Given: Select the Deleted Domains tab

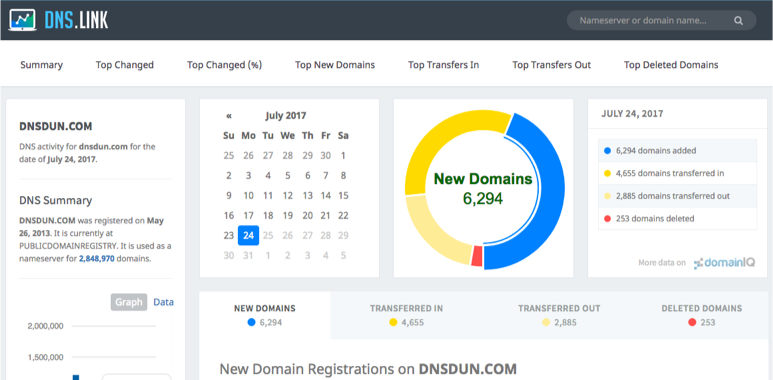Looking at the screenshot, I should [x=702, y=315].
